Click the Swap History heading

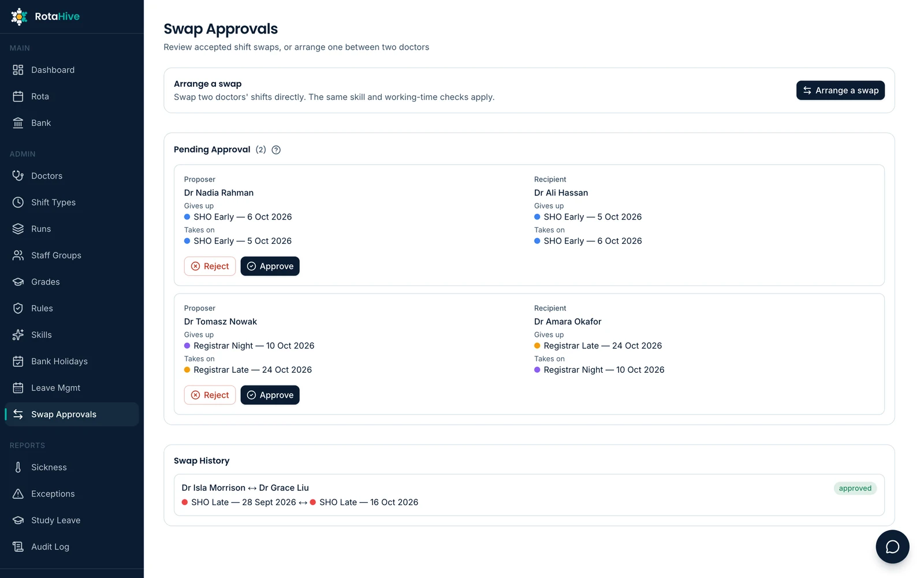202,461
